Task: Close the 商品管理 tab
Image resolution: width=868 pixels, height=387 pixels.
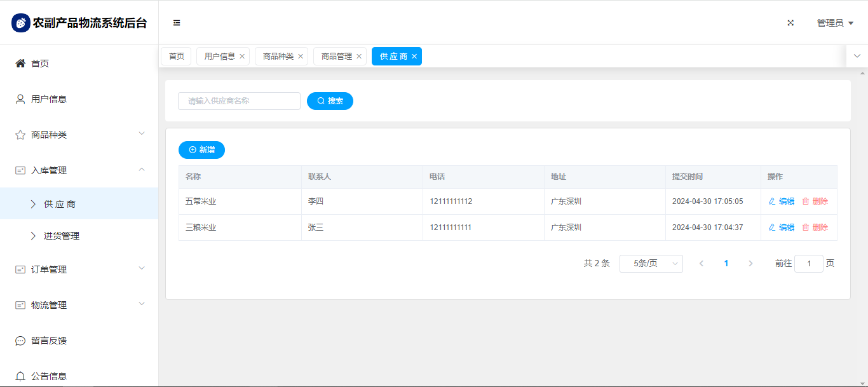Action: [x=359, y=57]
